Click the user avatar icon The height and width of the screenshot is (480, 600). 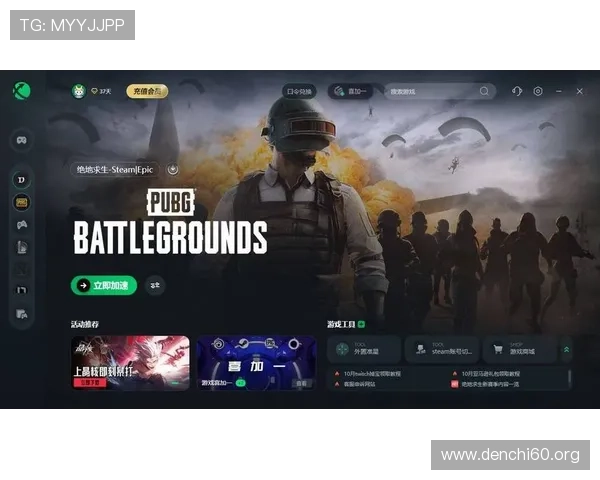(x=79, y=91)
